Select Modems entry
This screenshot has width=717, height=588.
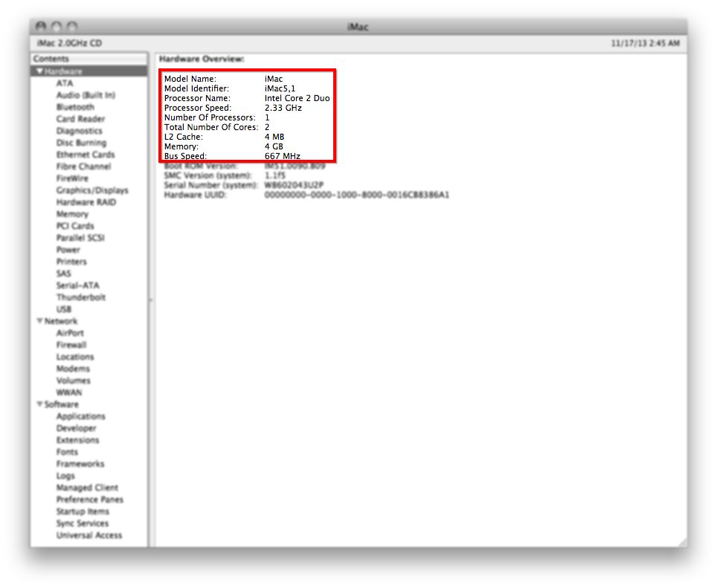[73, 368]
